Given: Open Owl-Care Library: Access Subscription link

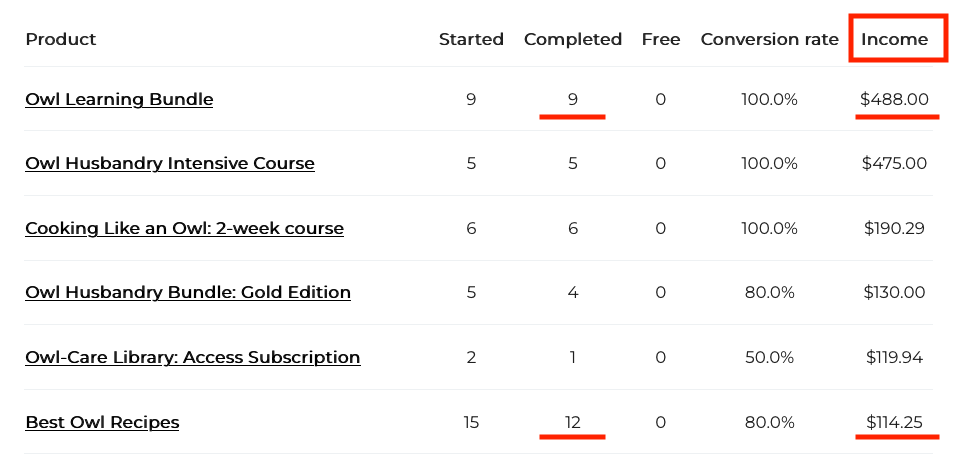Looking at the screenshot, I should 193,357.
